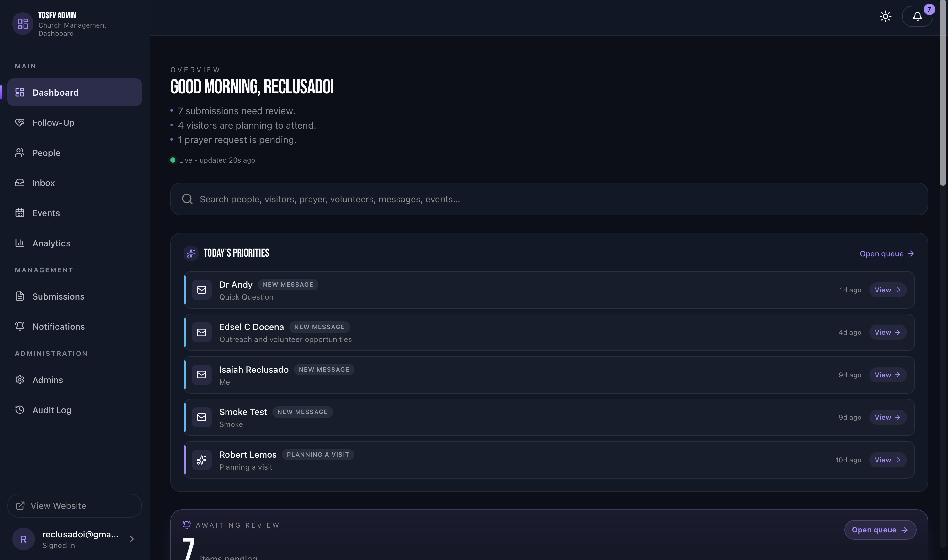Click the Inbox tray icon
The height and width of the screenshot is (560, 948).
[20, 183]
